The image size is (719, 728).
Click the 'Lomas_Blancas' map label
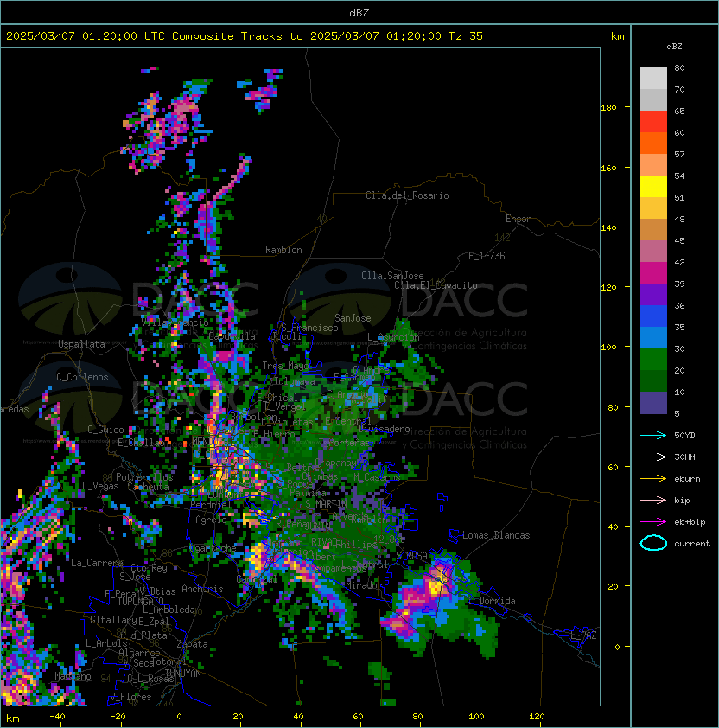point(496,535)
